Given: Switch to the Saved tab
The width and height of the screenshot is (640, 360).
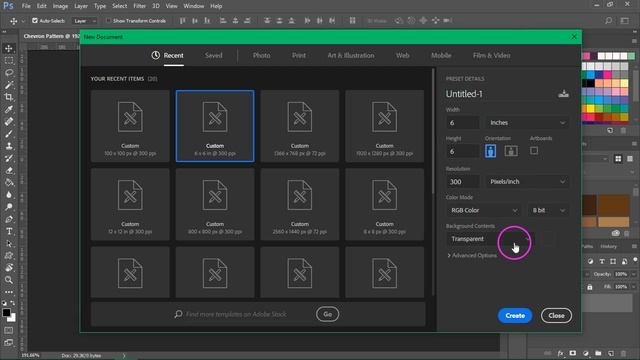Looking at the screenshot, I should coord(213,56).
